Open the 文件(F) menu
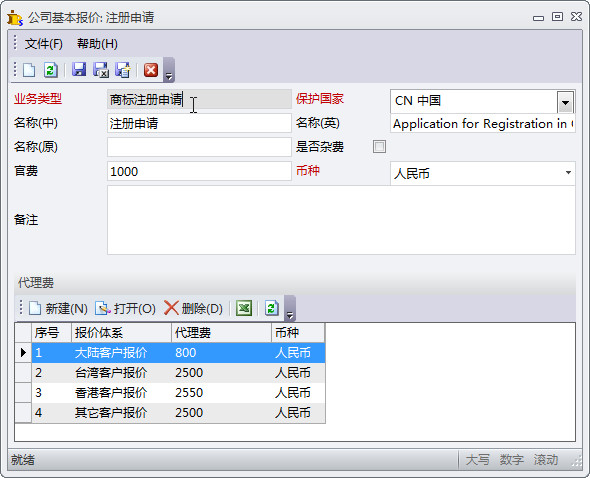 [x=44, y=44]
